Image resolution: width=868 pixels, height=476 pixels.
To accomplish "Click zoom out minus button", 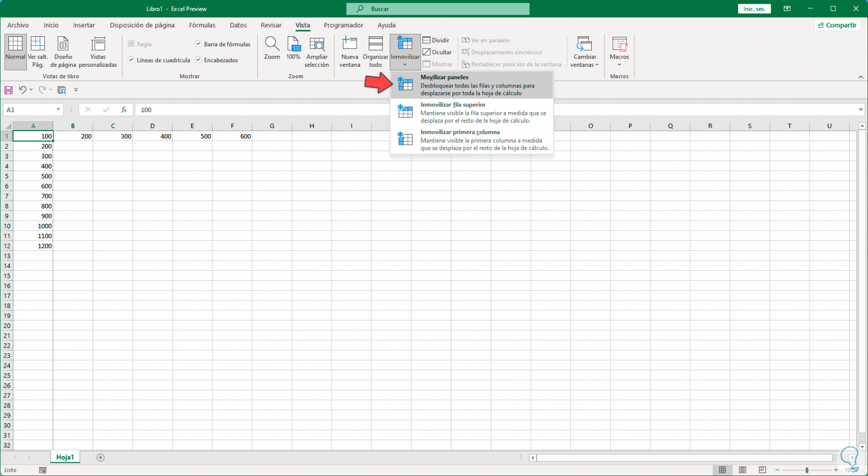I will 777,470.
